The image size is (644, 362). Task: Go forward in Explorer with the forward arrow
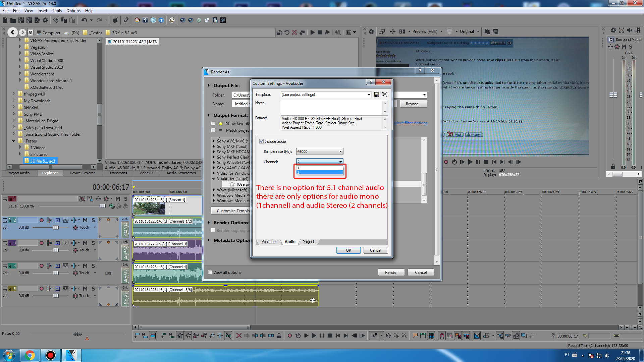point(22,32)
